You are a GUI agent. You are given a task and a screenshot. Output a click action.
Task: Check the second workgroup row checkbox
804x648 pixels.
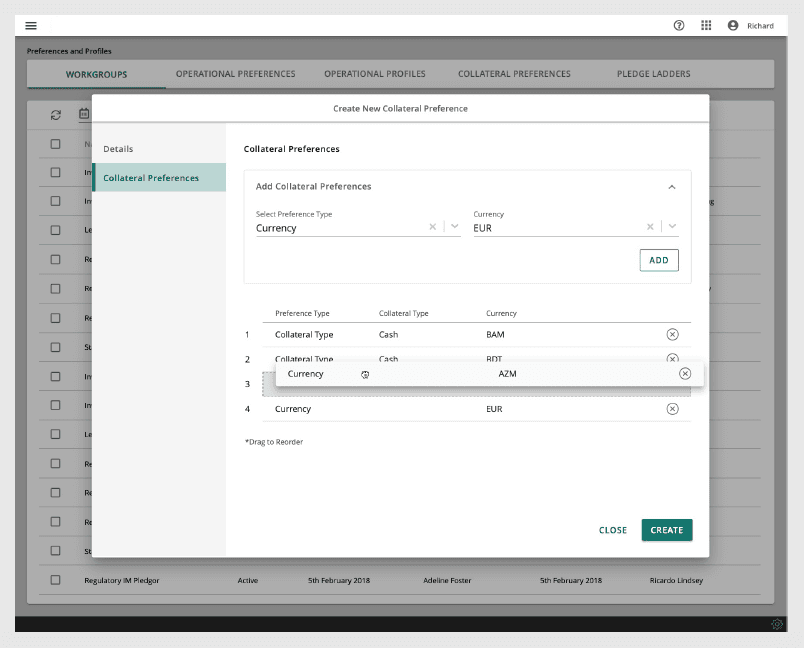[x=56, y=201]
